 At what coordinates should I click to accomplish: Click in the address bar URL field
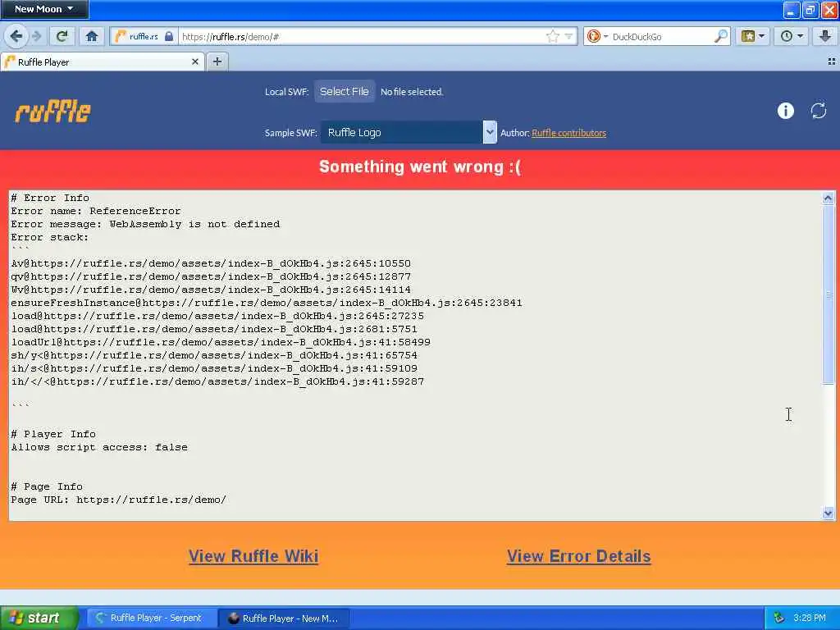click(362, 36)
